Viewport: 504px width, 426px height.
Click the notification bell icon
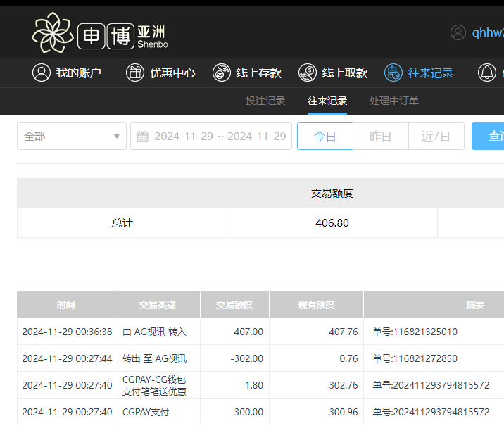click(x=486, y=73)
